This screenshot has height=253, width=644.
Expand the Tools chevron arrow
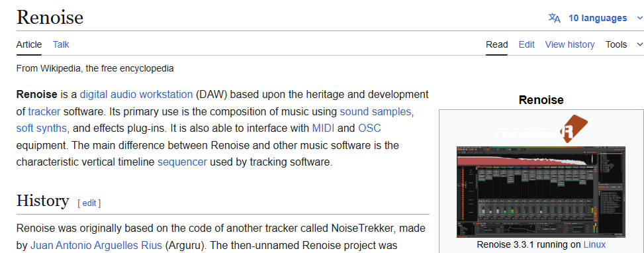coord(639,44)
